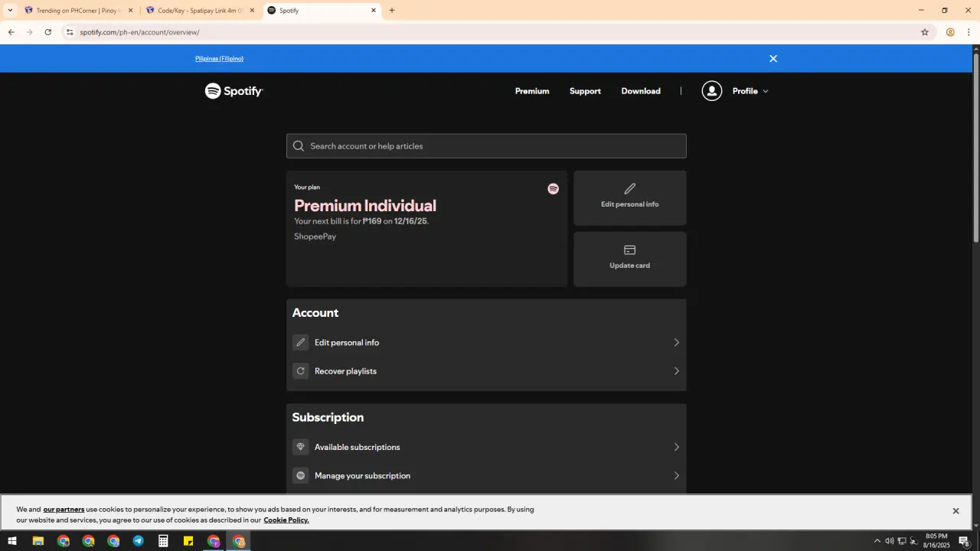Open Chrome profile icon in toolbar
980x551 pixels.
pos(950,32)
